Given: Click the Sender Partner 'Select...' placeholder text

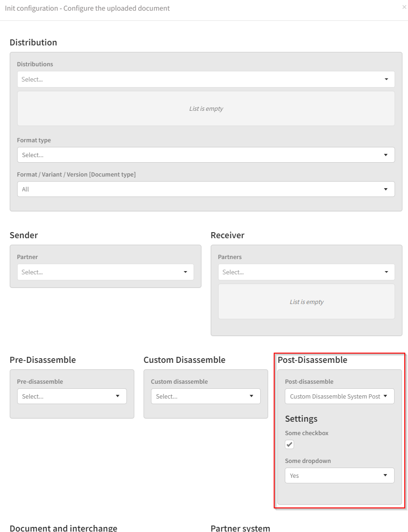Looking at the screenshot, I should tap(32, 272).
